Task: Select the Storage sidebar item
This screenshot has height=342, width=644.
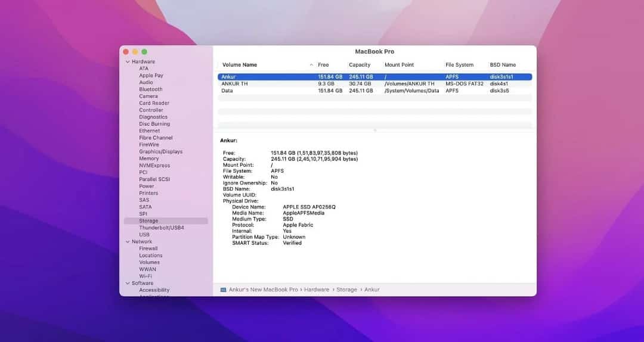Action: point(148,221)
